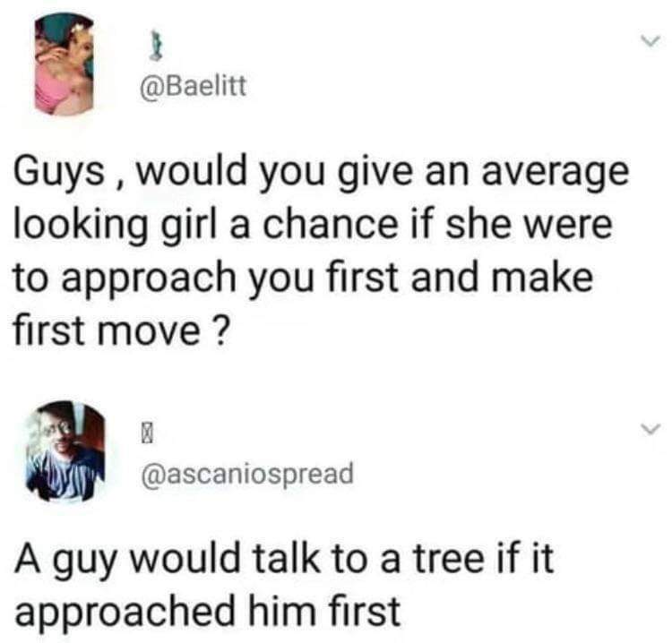Click the line 'to approach you first and make'
The image size is (672, 643).
coord(304,278)
